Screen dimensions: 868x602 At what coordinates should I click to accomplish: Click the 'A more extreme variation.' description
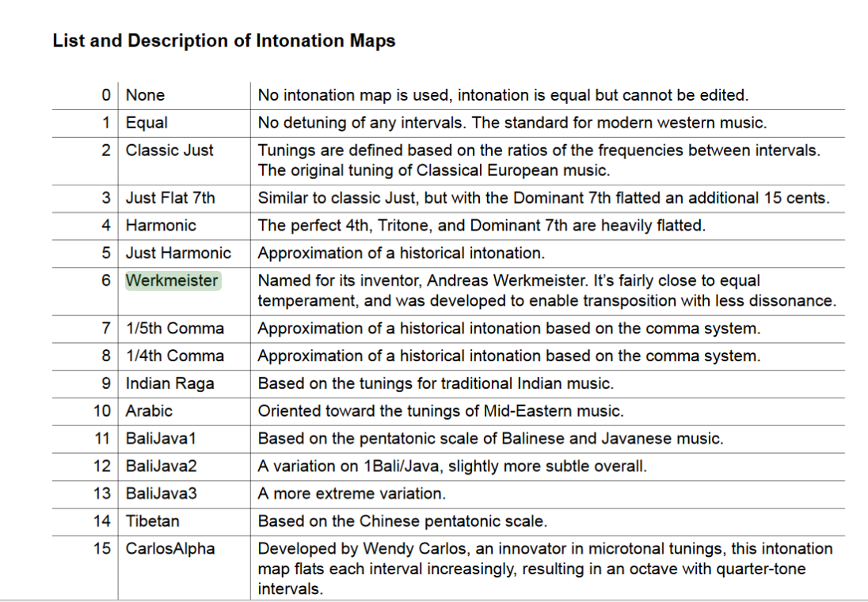352,493
